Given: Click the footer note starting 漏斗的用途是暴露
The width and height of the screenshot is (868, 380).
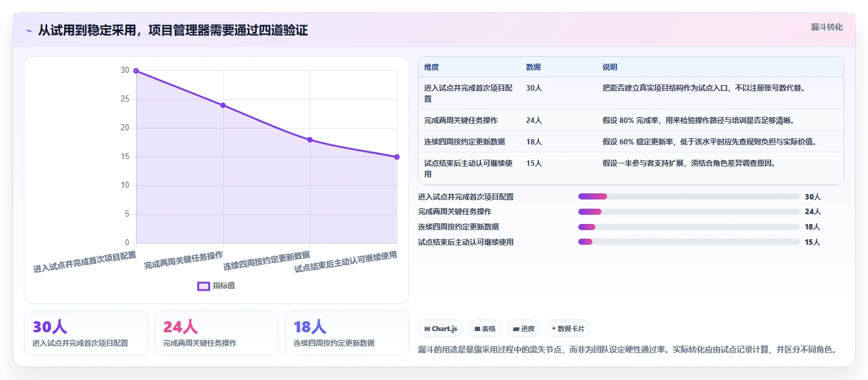Looking at the screenshot, I should point(627,350).
